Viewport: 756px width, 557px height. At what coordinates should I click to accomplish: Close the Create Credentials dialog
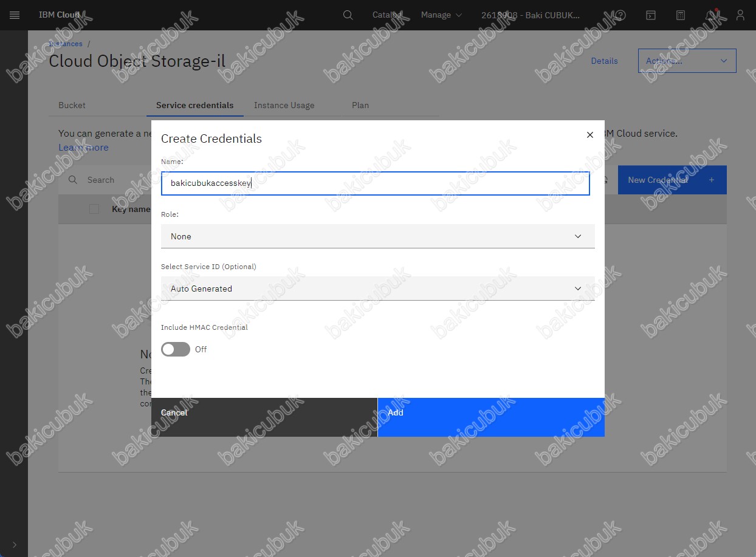point(589,135)
